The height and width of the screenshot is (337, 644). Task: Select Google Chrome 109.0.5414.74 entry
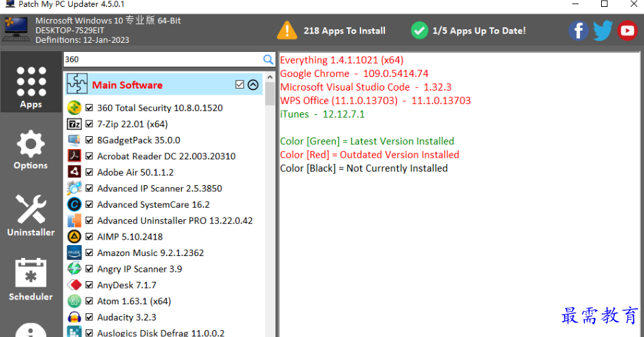point(354,74)
